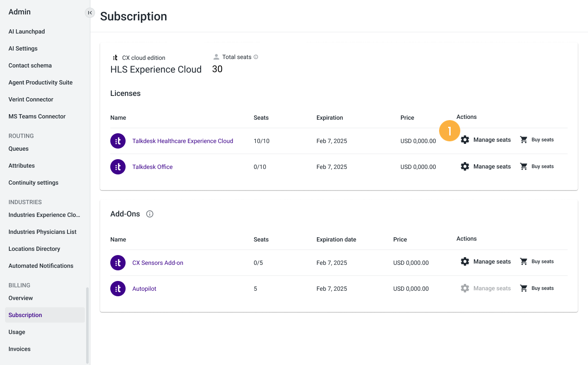Click the sidebar vertical scrollbar
Image resolution: width=588 pixels, height=365 pixels.
(87, 325)
